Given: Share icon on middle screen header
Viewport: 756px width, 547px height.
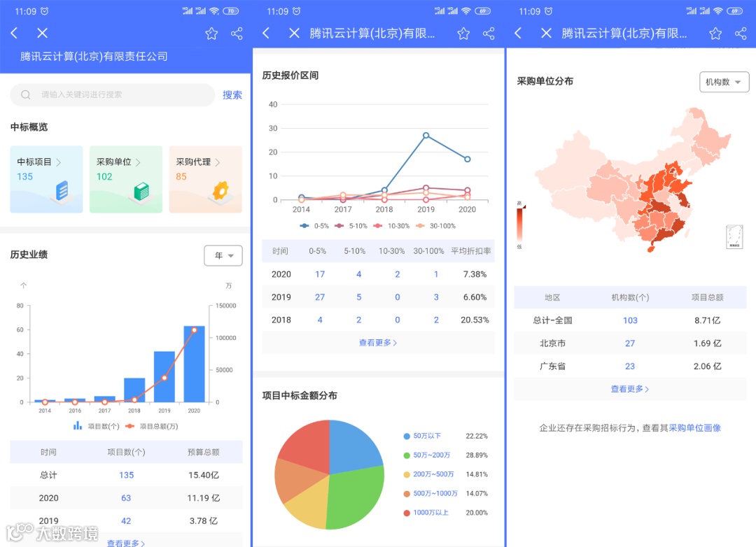Looking at the screenshot, I should (x=489, y=34).
